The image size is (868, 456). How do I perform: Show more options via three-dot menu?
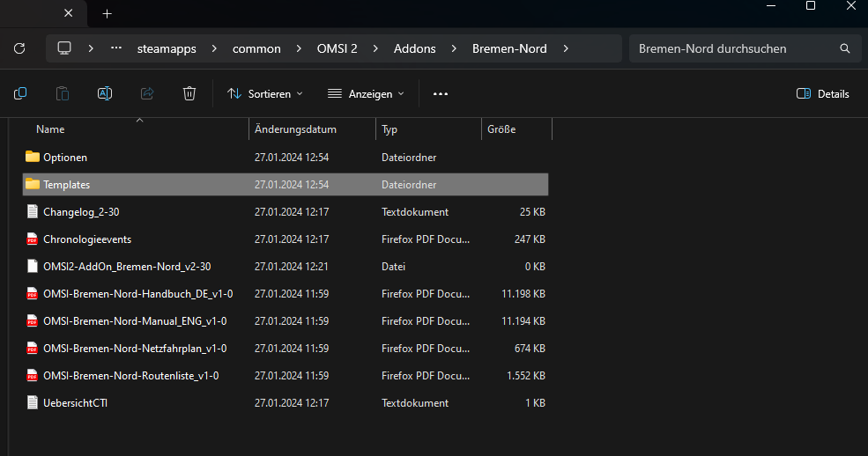(441, 93)
